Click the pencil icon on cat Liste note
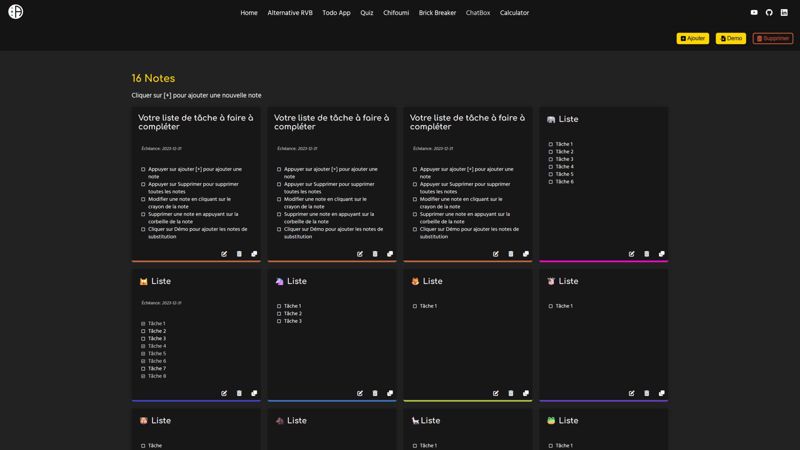This screenshot has height=450, width=800. point(224,393)
